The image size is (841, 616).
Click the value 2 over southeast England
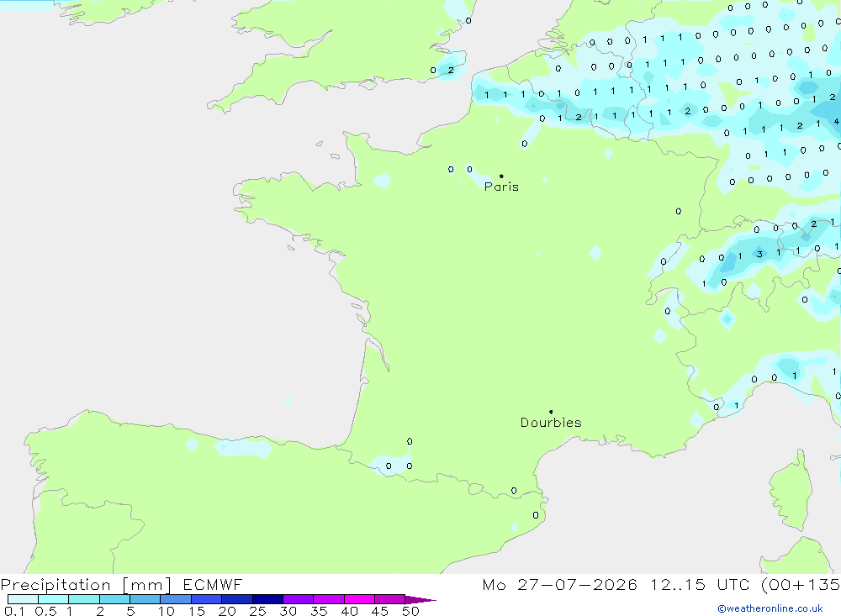tap(451, 71)
